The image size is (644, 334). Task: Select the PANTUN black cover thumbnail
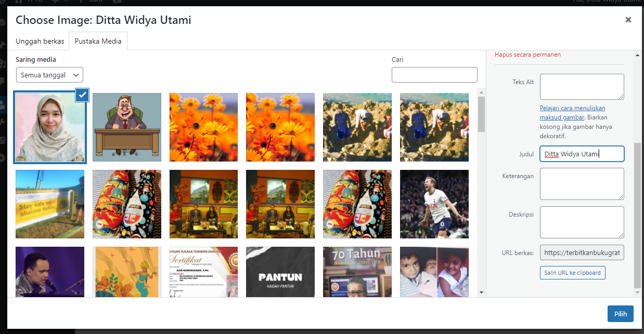point(280,272)
